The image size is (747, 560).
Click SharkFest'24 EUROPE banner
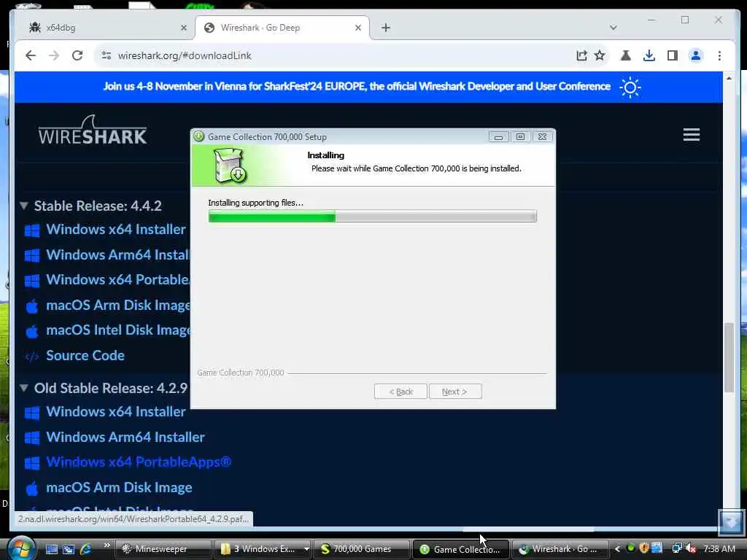point(357,86)
